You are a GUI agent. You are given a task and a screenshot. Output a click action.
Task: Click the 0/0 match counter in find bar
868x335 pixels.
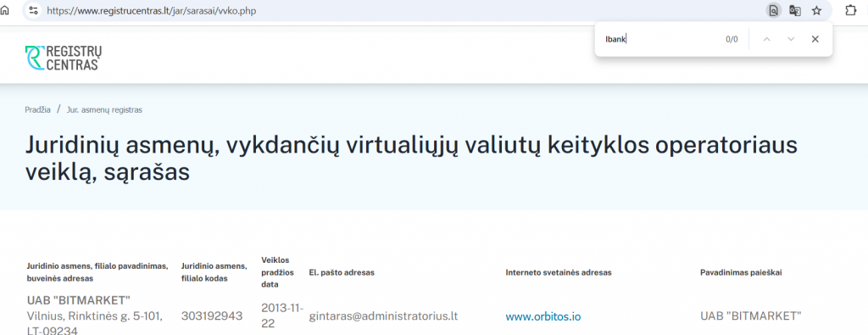pos(732,39)
